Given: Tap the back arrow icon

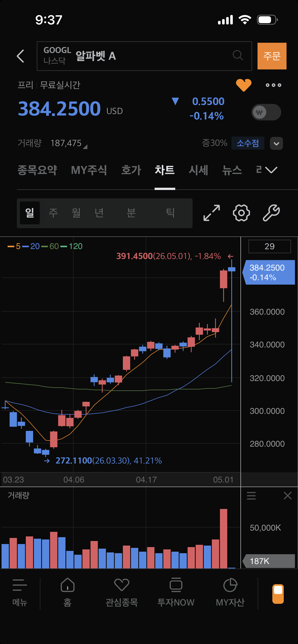Looking at the screenshot, I should (20, 56).
